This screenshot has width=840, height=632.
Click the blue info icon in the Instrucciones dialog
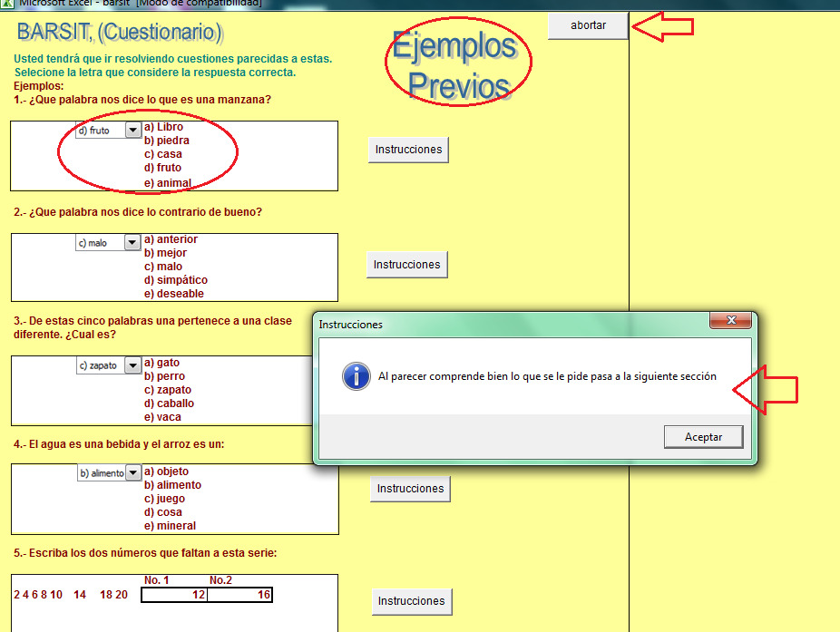[356, 376]
